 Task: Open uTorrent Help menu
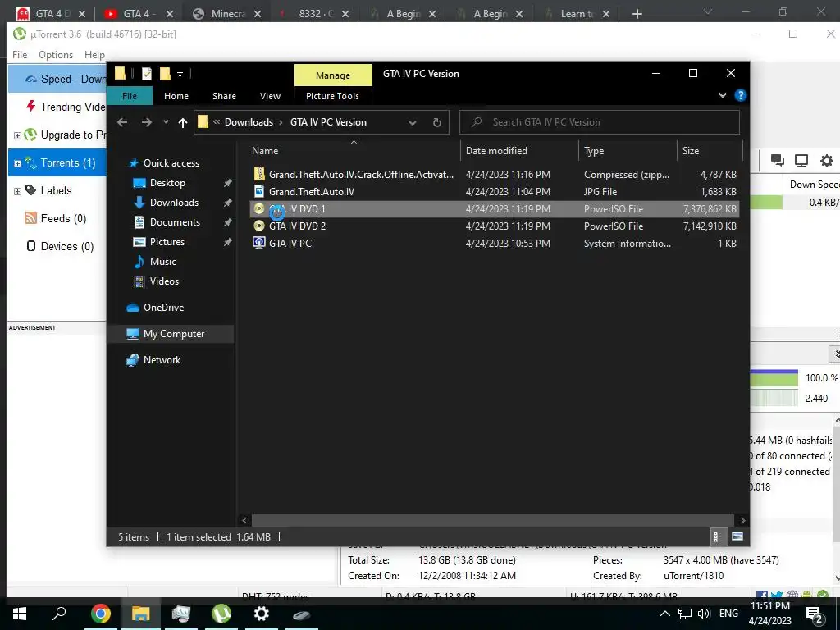coord(94,55)
